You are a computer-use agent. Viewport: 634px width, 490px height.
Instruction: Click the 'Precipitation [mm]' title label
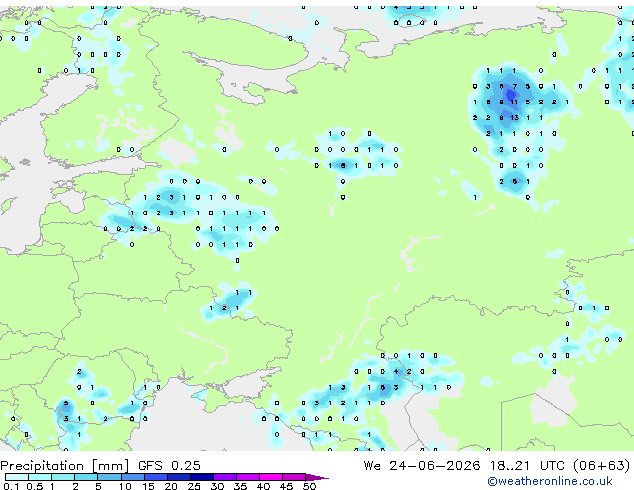65,466
